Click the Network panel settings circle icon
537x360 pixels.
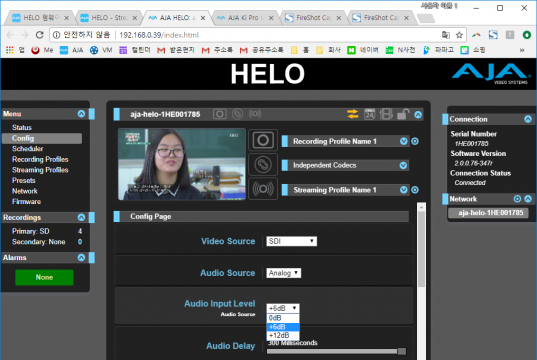pos(517,199)
